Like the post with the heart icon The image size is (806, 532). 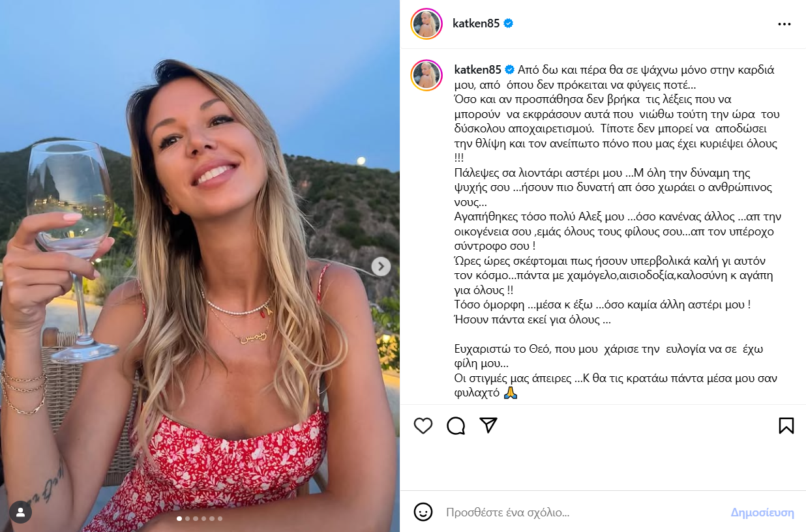pos(423,426)
